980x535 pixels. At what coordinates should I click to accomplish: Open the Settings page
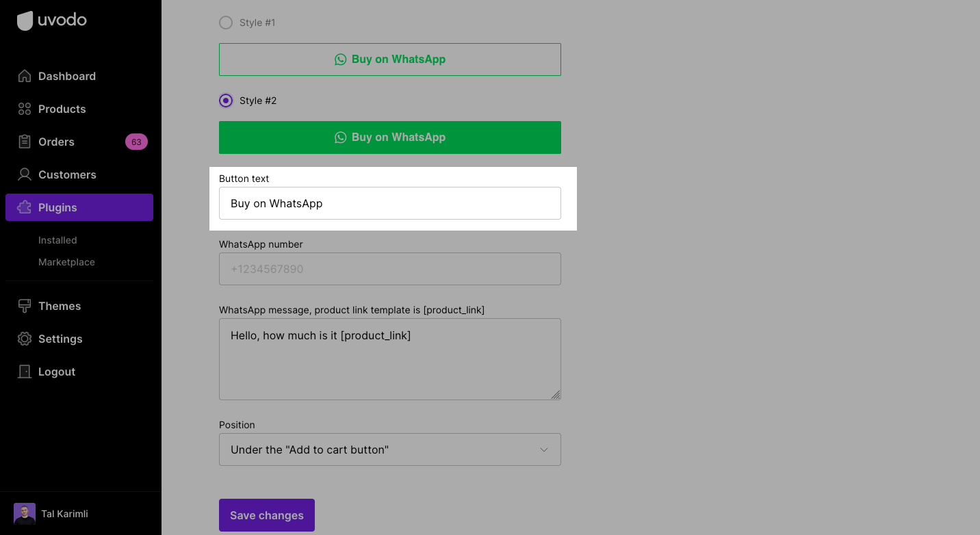coord(79,339)
